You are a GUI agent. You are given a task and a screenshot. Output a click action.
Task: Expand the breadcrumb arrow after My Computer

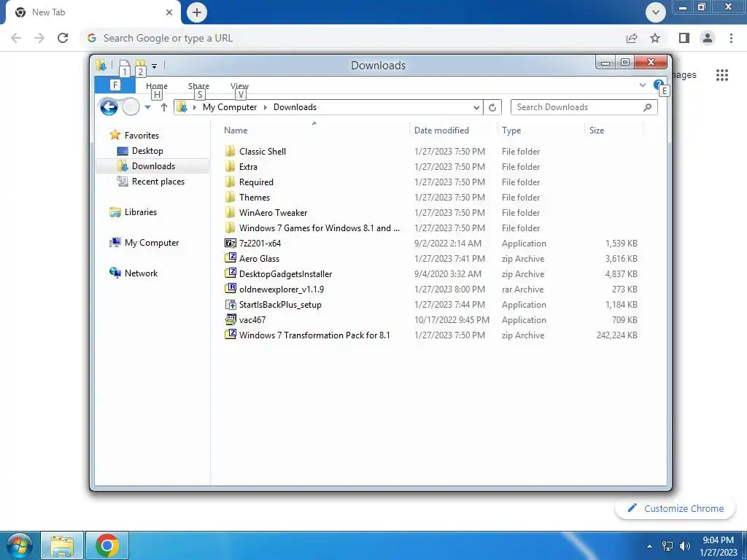(x=266, y=107)
